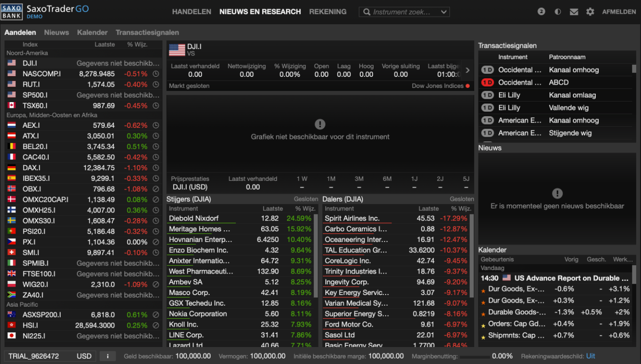The width and height of the screenshot is (641, 364).
Task: Click the star beside Orders: Cap Gd row
Action: point(483,326)
